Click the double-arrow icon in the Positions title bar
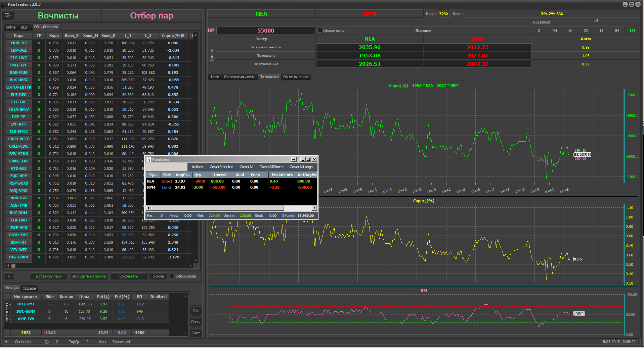Screen dimensions: 644x348 (294, 159)
